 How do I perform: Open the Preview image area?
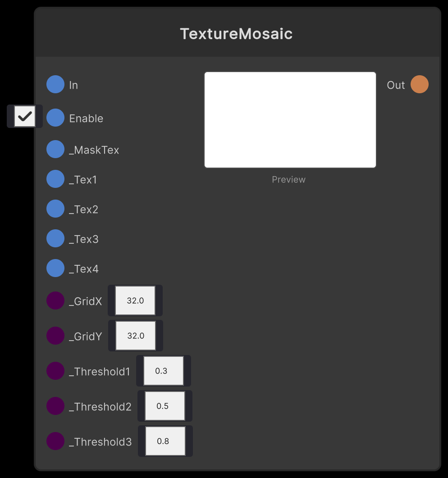click(290, 119)
